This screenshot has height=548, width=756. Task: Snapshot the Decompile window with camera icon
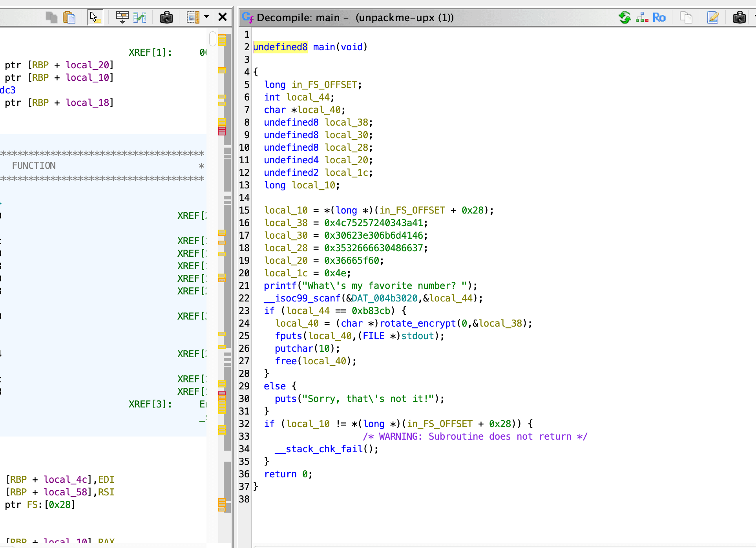coord(740,17)
